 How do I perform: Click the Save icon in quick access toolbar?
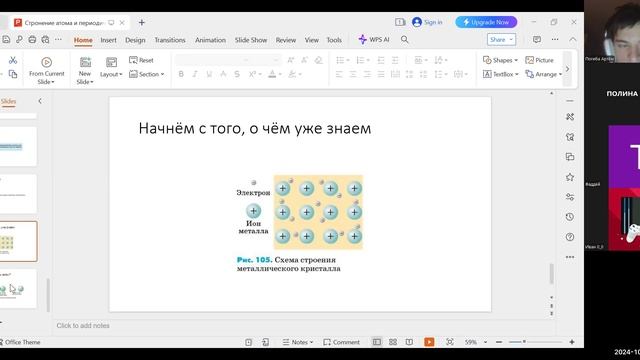click(6, 40)
